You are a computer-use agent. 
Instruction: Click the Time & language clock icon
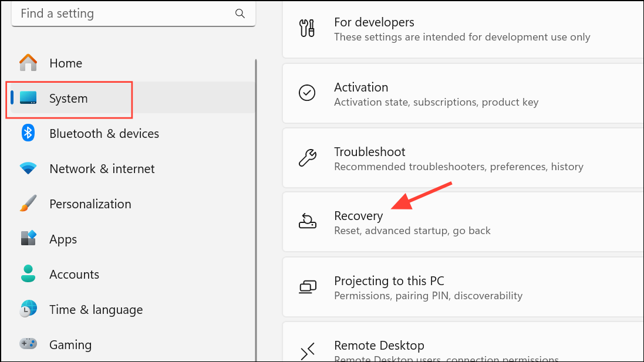pos(28,309)
